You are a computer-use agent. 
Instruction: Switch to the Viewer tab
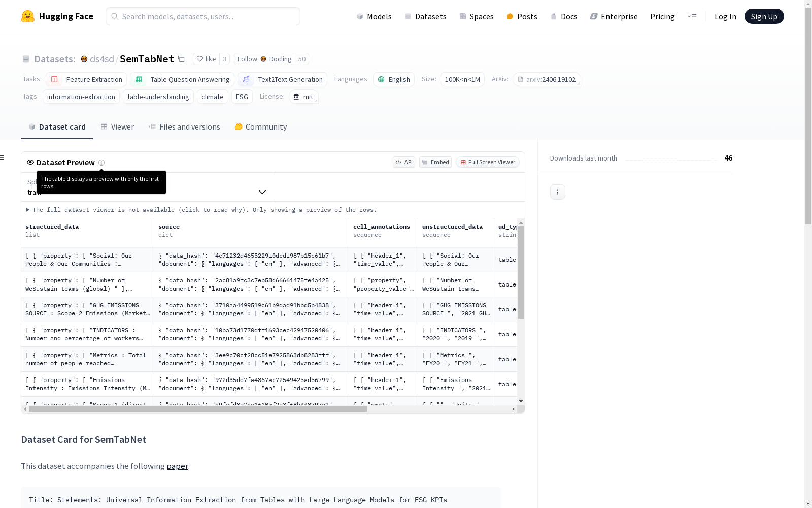pyautogui.click(x=117, y=127)
